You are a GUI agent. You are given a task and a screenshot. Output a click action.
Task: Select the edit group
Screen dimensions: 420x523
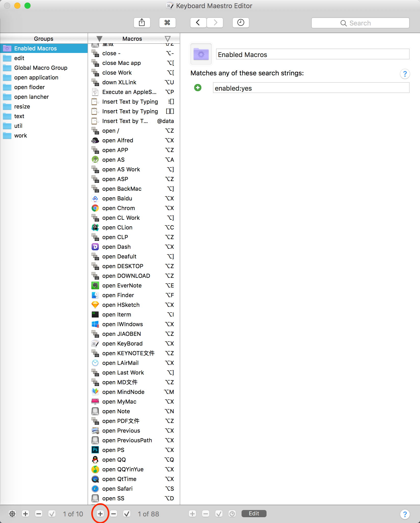coord(44,58)
